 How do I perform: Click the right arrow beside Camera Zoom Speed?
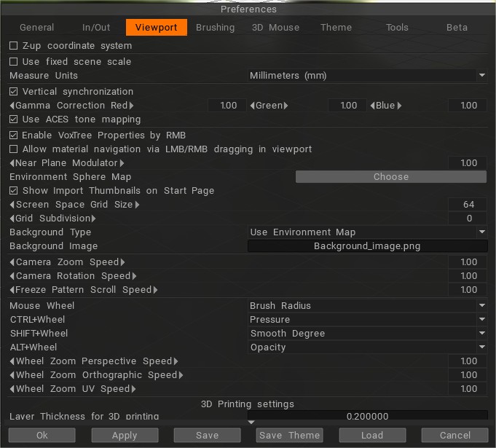click(122, 262)
